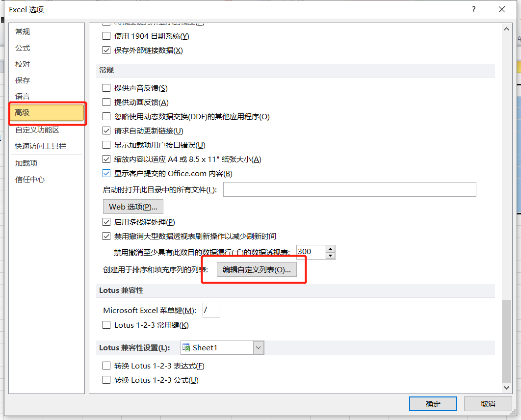Image resolution: width=521 pixels, height=420 pixels.
Task: Select the 高级 category in sidebar
Action: point(47,113)
